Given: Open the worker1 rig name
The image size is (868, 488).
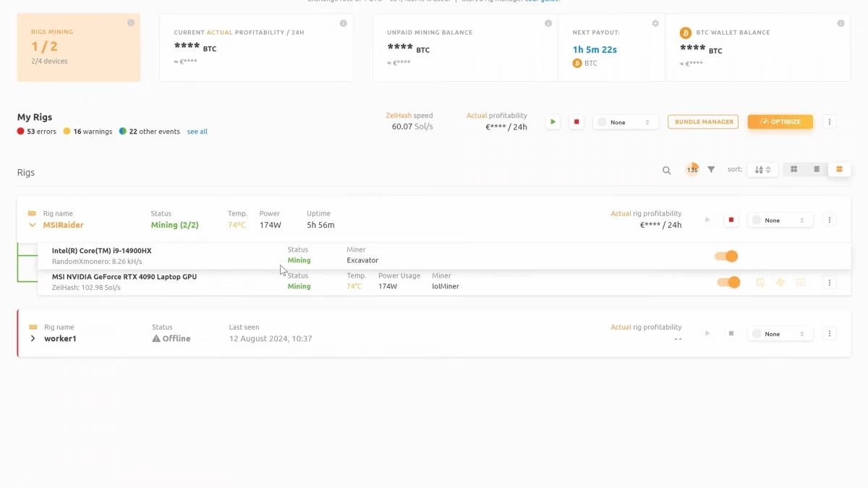Looking at the screenshot, I should [60, 338].
